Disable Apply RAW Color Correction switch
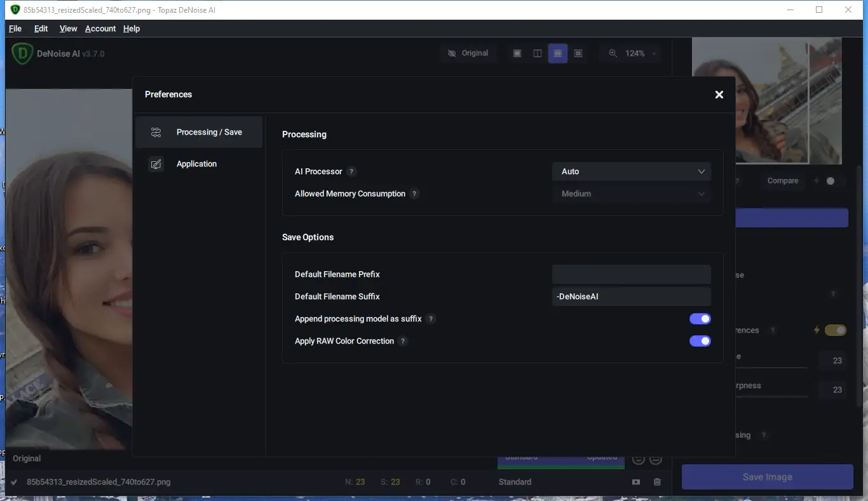Image resolution: width=868 pixels, height=501 pixels. point(700,341)
